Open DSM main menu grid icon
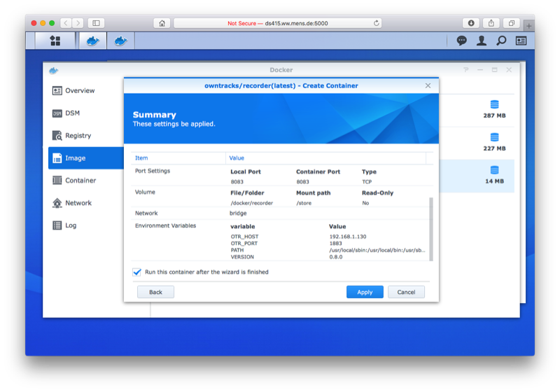The height and width of the screenshot is (392, 560). point(55,41)
